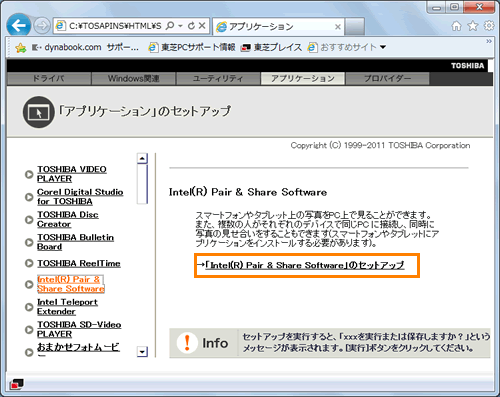The height and width of the screenshot is (397, 500).
Task: Open the TOSHIBA VIDEO PLAYER link
Action: pyautogui.click(x=72, y=174)
